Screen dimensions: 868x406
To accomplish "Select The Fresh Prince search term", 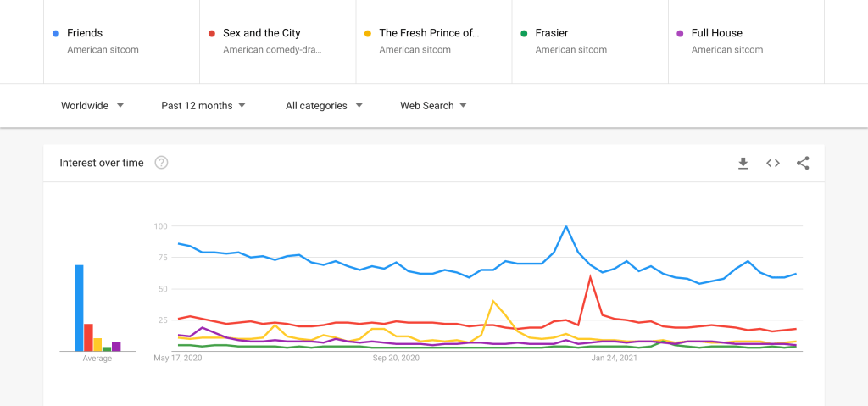I will coord(429,33).
